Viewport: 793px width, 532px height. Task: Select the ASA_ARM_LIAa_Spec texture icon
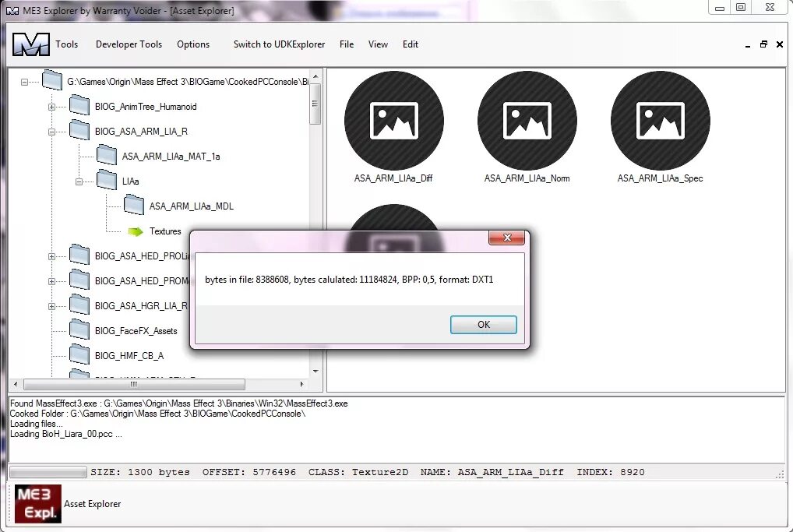point(660,121)
